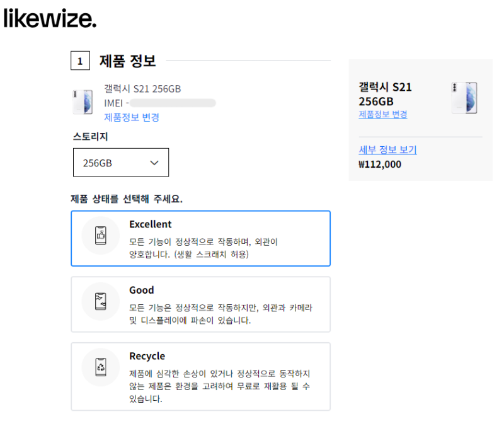The width and height of the screenshot is (504, 426).
Task: Choose the Recycle condition option
Action: coord(200,376)
